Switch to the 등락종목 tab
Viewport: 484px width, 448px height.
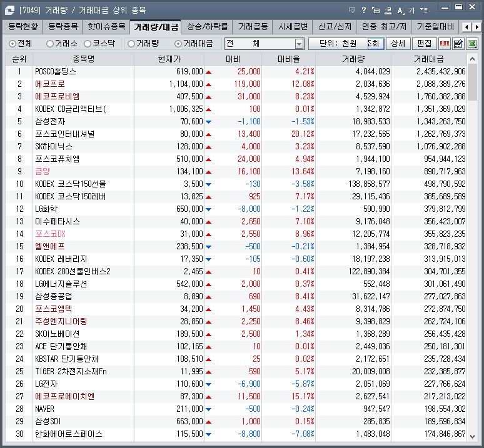tap(63, 27)
